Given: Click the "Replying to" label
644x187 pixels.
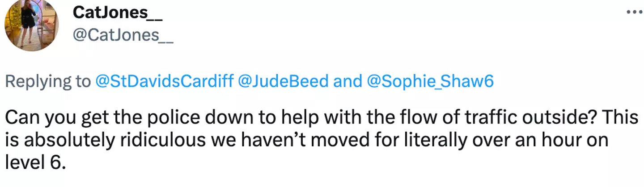Looking at the screenshot, I should click(48, 81).
